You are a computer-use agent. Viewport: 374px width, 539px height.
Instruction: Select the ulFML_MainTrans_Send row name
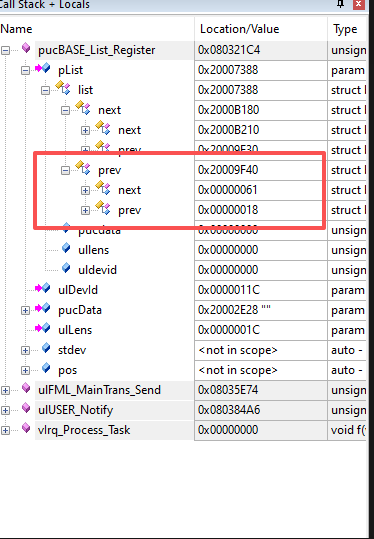coord(99,390)
